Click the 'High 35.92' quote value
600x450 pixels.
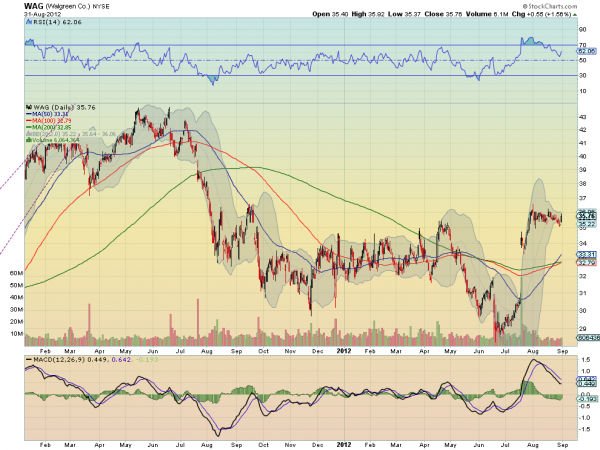[x=369, y=14]
